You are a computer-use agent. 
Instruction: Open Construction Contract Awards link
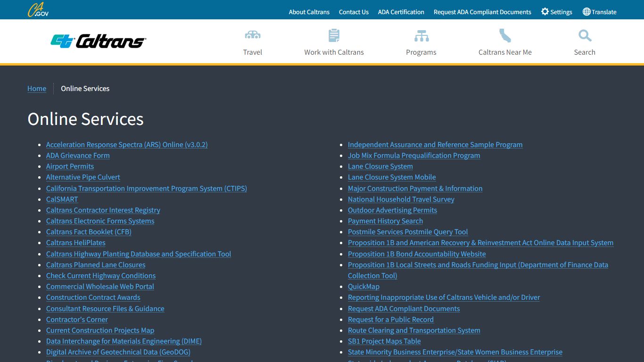pos(93,297)
